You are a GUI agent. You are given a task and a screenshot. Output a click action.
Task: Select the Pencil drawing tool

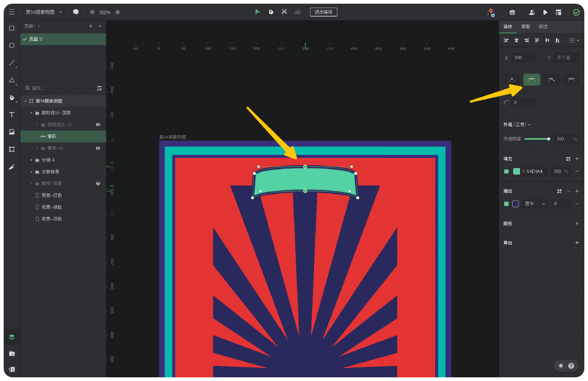click(x=12, y=167)
